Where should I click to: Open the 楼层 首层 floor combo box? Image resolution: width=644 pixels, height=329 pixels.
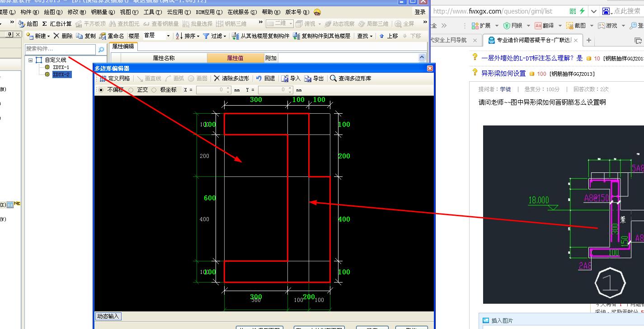click(156, 36)
